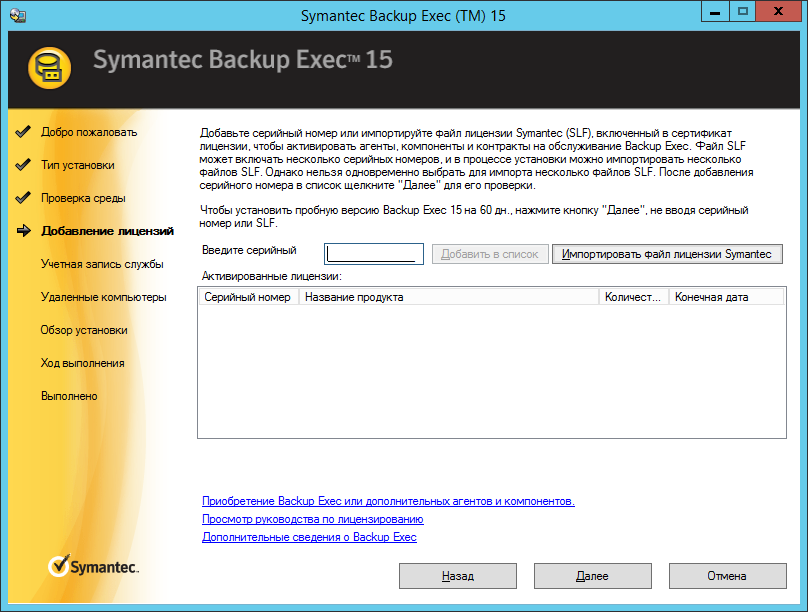This screenshot has width=808, height=612.
Task: Click the Назад button
Action: [x=458, y=576]
